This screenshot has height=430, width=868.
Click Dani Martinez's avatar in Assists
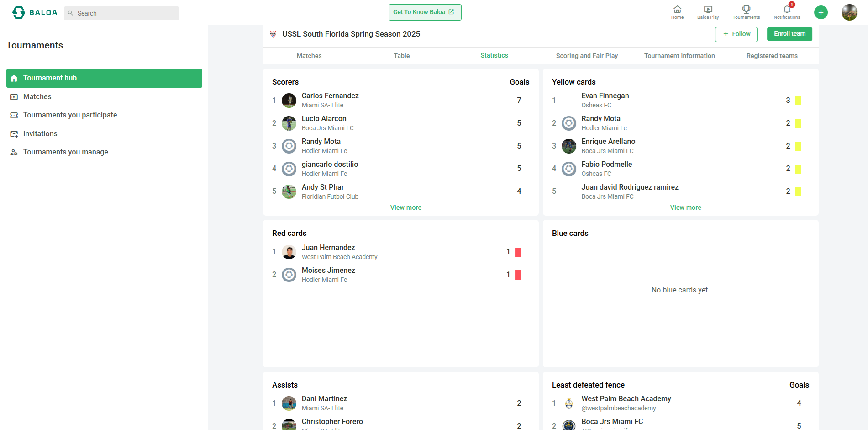click(289, 403)
